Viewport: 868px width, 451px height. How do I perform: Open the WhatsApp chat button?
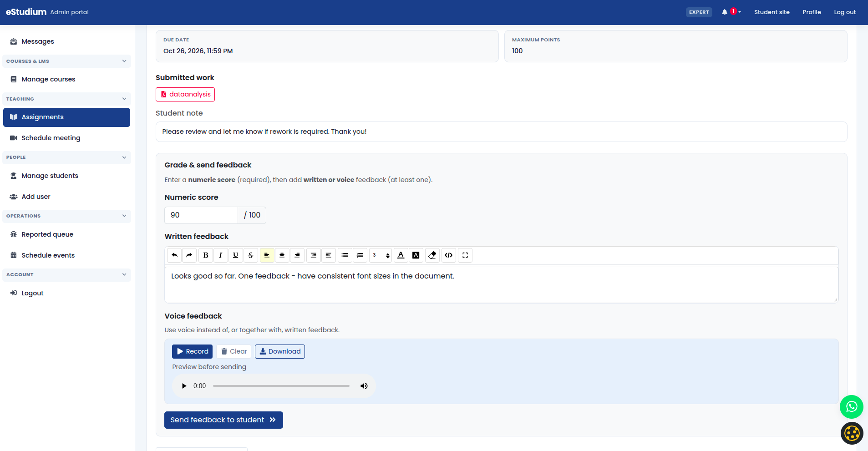[x=852, y=407]
